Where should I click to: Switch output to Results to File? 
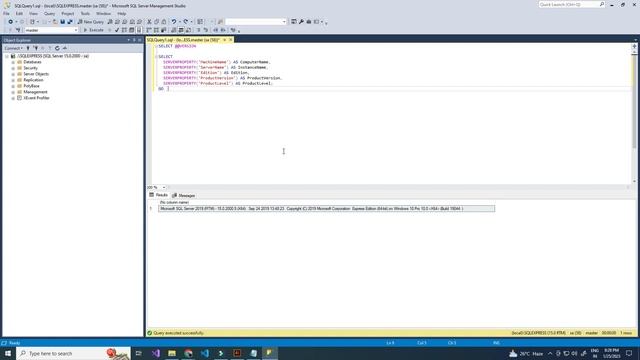click(x=188, y=30)
